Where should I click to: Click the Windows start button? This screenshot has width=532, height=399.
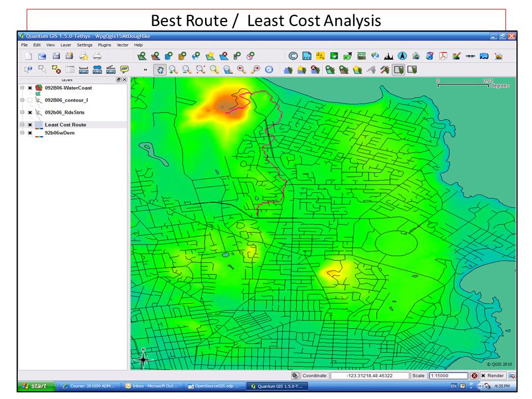pos(36,386)
